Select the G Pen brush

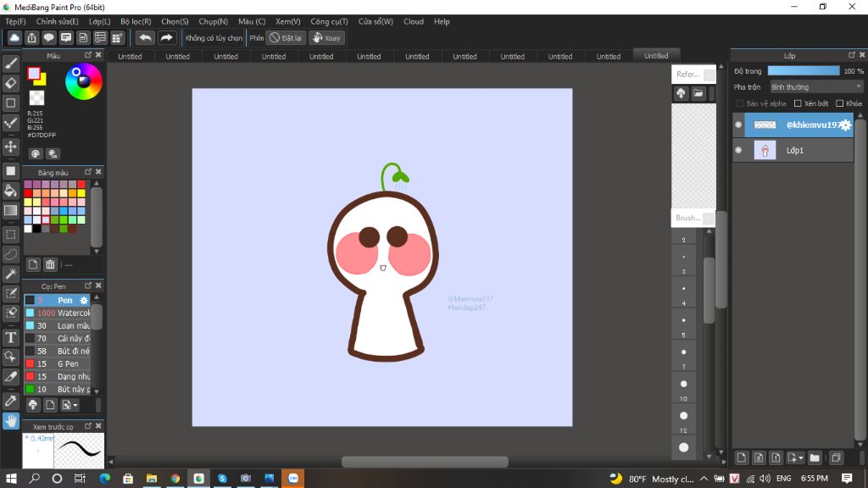point(57,364)
